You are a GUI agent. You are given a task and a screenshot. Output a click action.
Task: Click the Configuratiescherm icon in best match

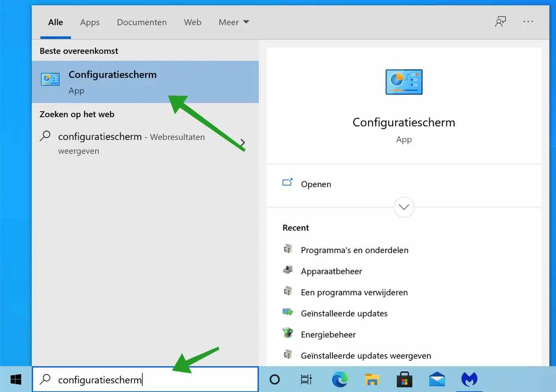(x=50, y=79)
